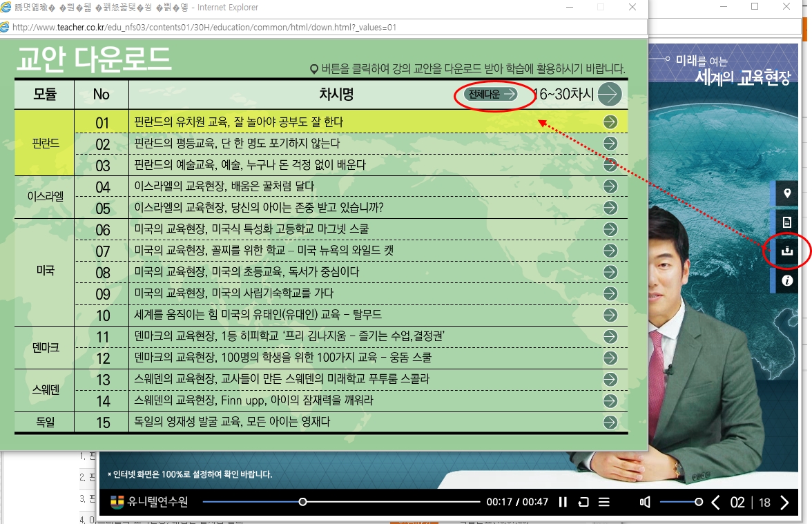Open the info sidebar icon
The image size is (812, 524).
click(x=787, y=280)
